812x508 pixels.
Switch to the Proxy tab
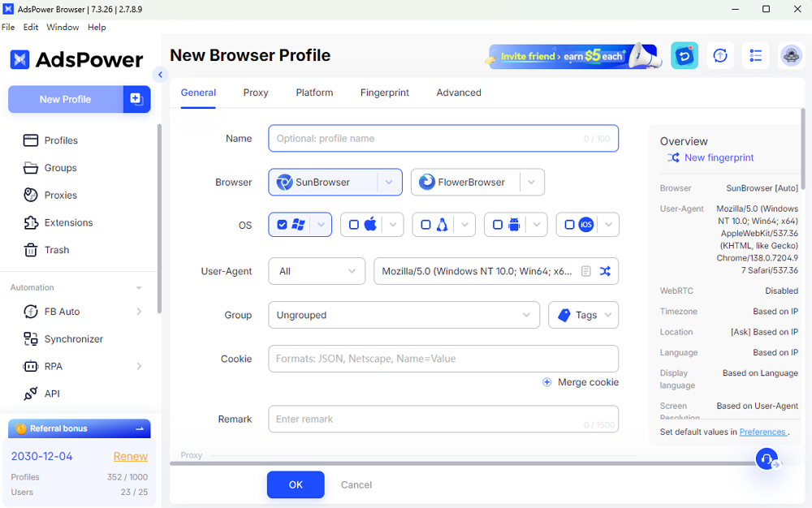tap(256, 93)
